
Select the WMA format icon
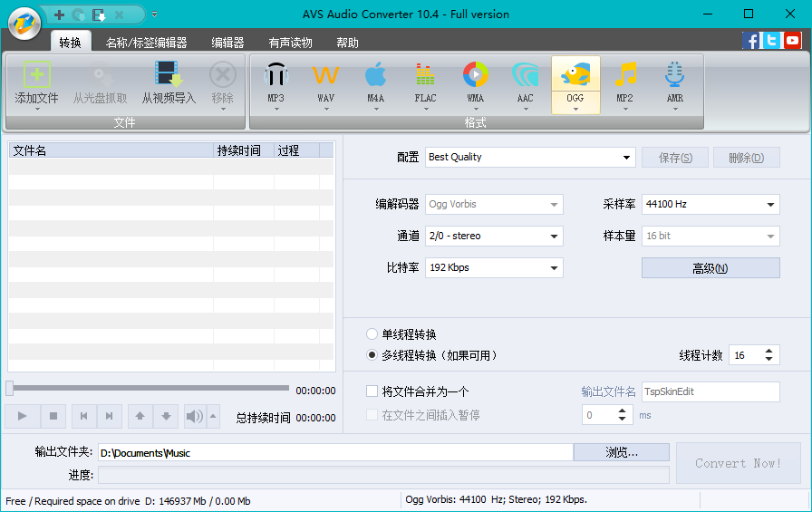pos(476,75)
